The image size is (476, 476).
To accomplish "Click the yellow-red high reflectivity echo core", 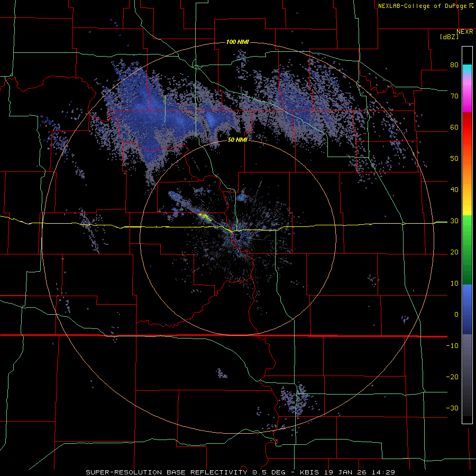I will 204,216.
